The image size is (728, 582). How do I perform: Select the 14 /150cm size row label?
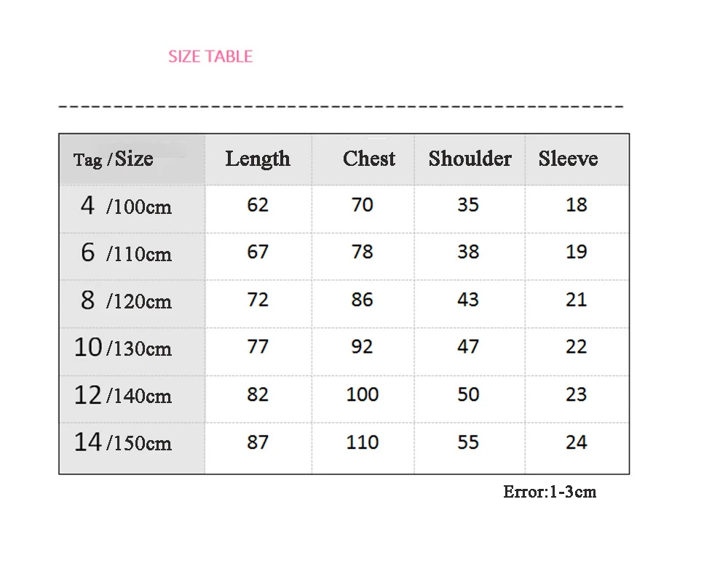(123, 443)
